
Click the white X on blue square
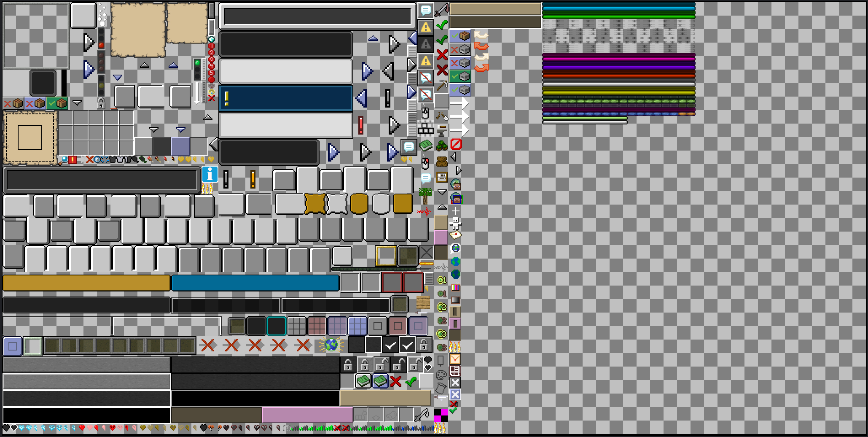[455, 394]
